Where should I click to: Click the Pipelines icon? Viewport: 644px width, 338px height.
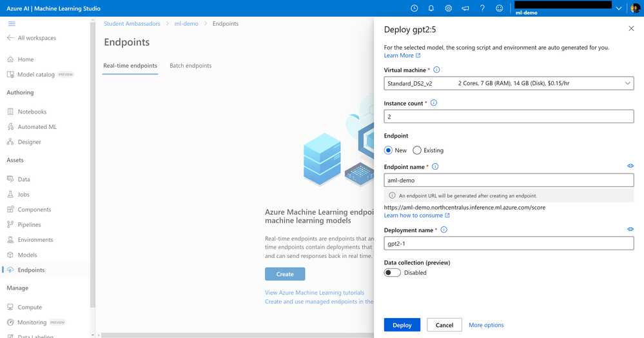[x=10, y=224]
